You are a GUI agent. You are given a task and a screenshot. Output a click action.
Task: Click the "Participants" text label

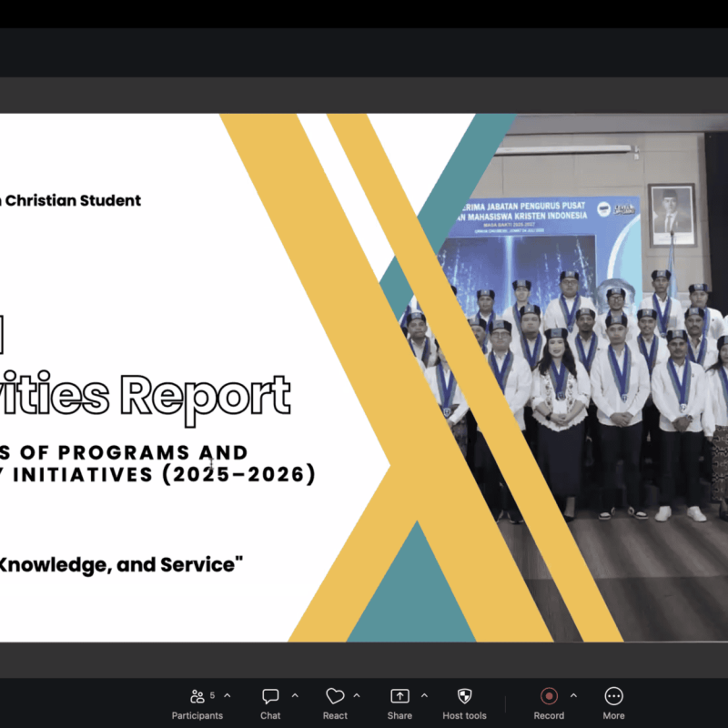197,715
